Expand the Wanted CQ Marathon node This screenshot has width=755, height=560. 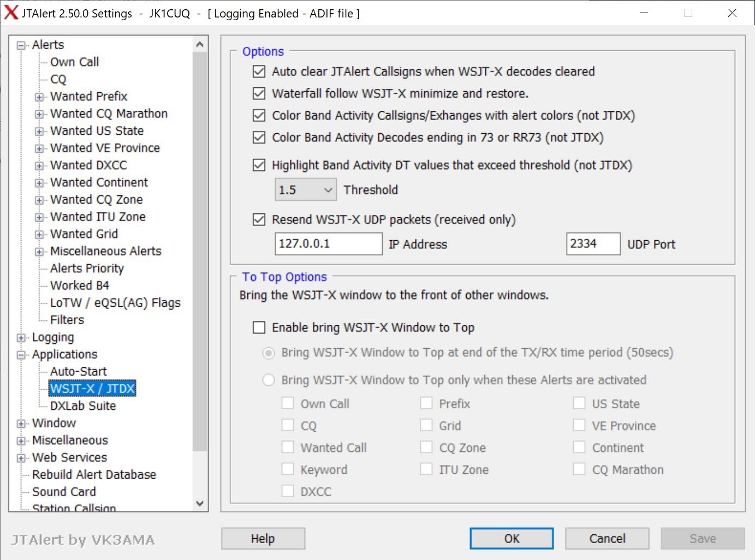pos(39,114)
